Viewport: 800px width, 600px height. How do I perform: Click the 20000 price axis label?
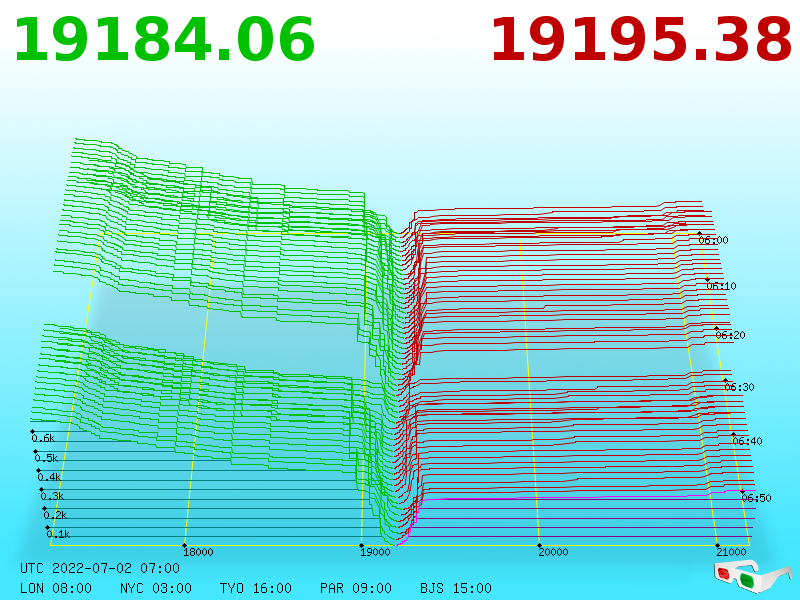tap(553, 552)
